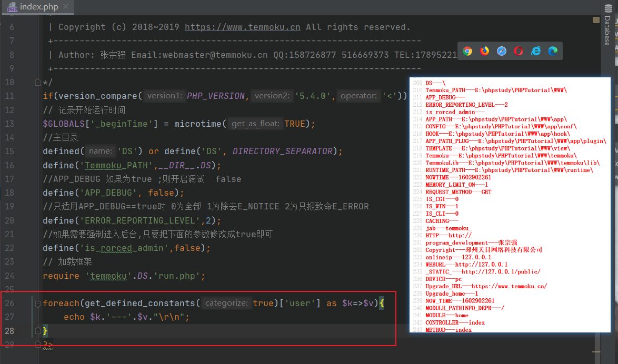Click output line 'NOWTIME---1602902261'
Image resolution: width=618 pixels, height=364 pixels.
(x=458, y=177)
